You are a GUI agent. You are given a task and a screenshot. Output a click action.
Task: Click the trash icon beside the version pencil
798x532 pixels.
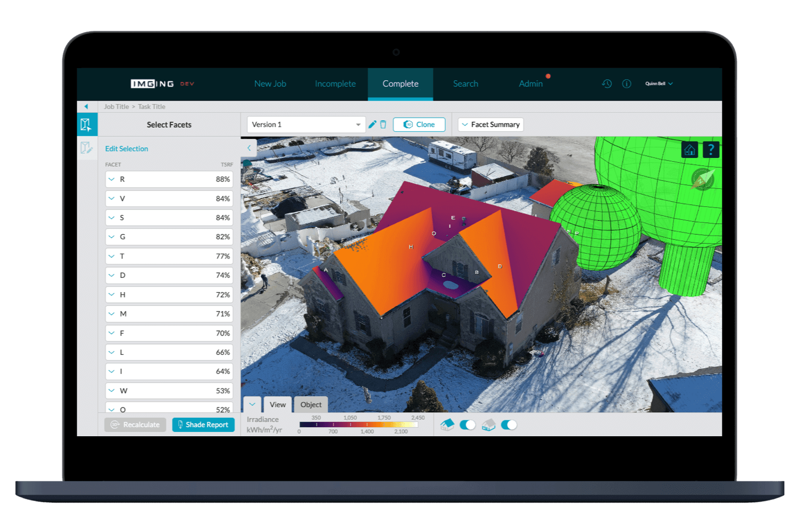(384, 124)
